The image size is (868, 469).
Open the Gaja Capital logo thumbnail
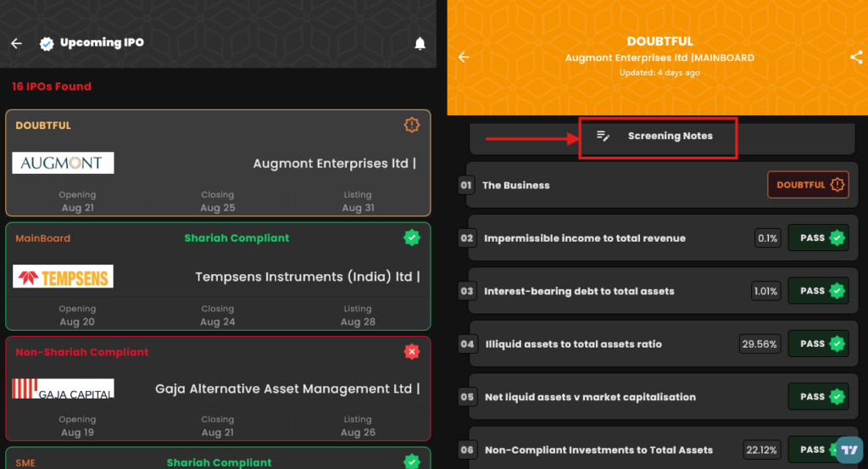point(63,388)
